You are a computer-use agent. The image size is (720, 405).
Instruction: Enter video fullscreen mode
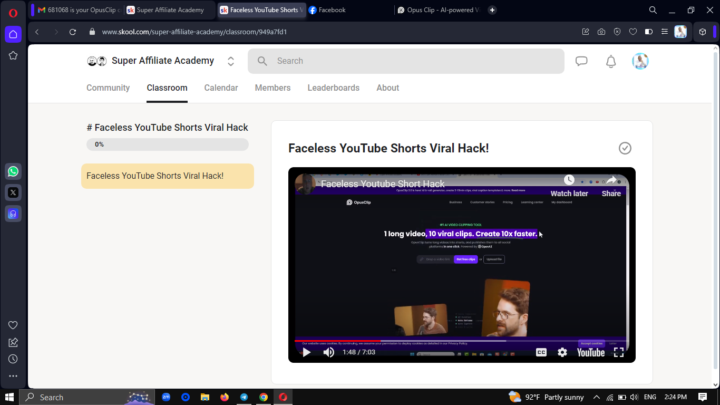(x=619, y=352)
